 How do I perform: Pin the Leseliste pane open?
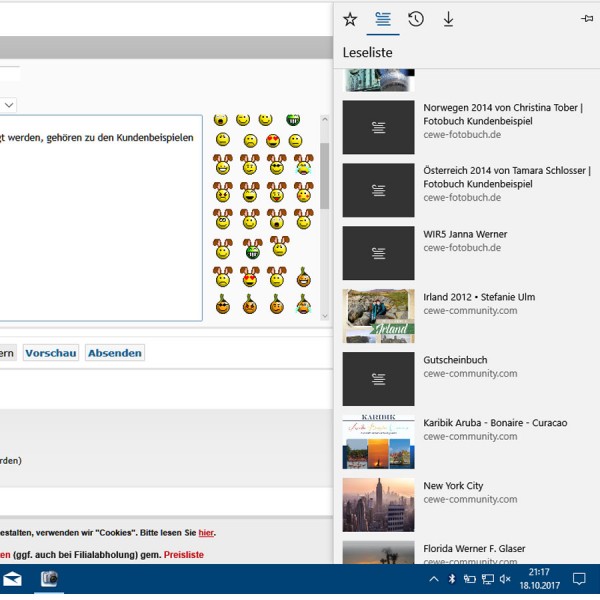click(x=587, y=18)
